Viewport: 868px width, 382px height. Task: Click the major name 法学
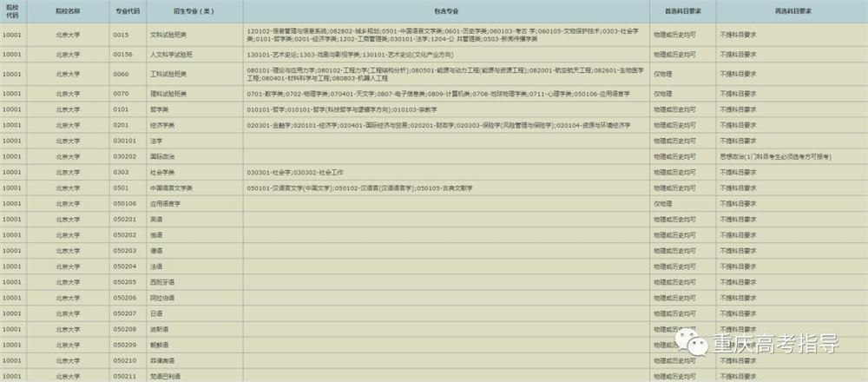[156, 141]
